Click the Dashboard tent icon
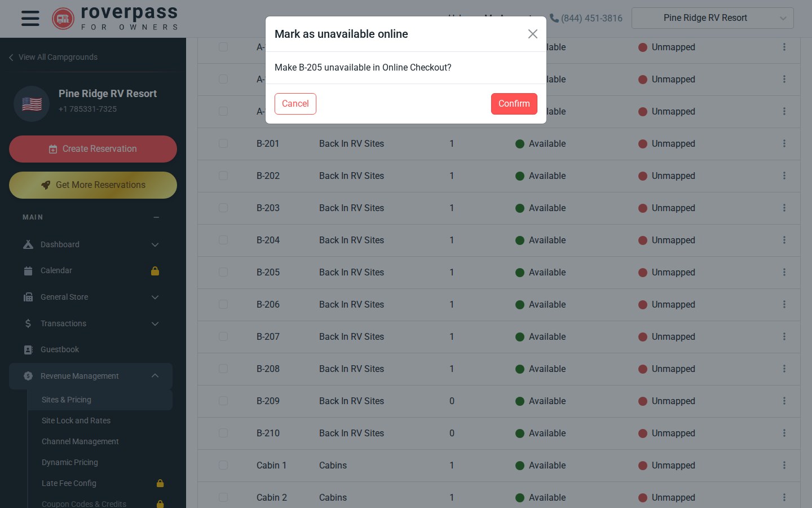 28,244
